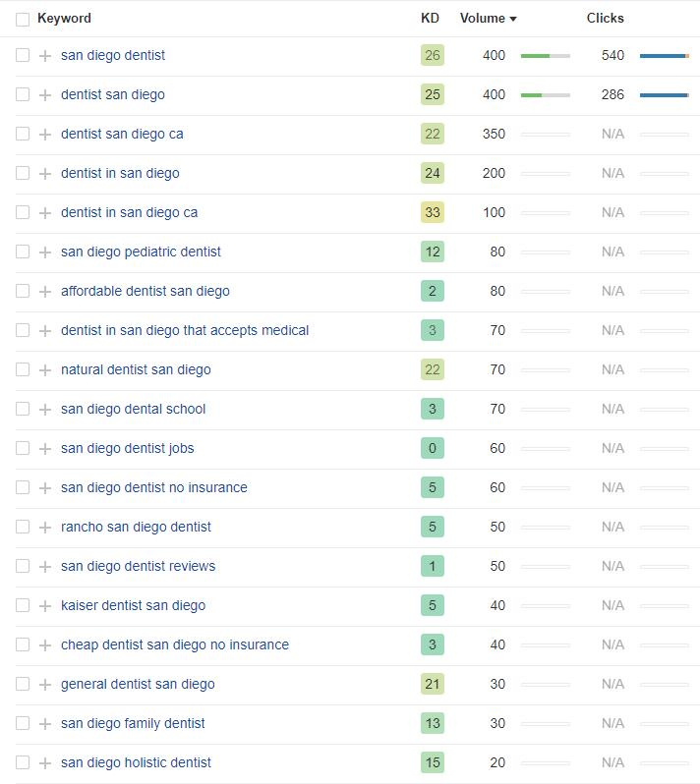
Task: Click the Clicks column header
Action: click(605, 18)
